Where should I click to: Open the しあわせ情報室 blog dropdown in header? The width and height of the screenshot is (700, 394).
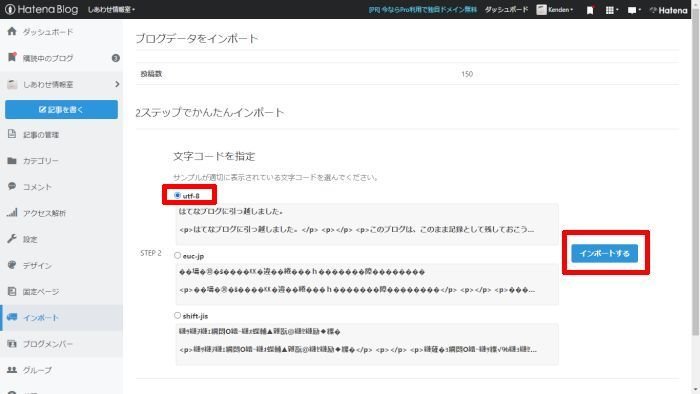tap(111, 9)
